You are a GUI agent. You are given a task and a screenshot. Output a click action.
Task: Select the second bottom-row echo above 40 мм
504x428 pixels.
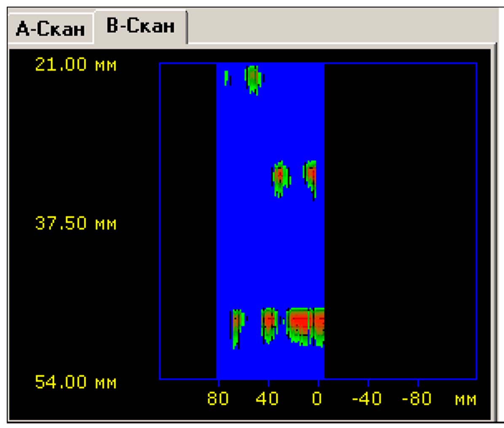click(x=269, y=324)
